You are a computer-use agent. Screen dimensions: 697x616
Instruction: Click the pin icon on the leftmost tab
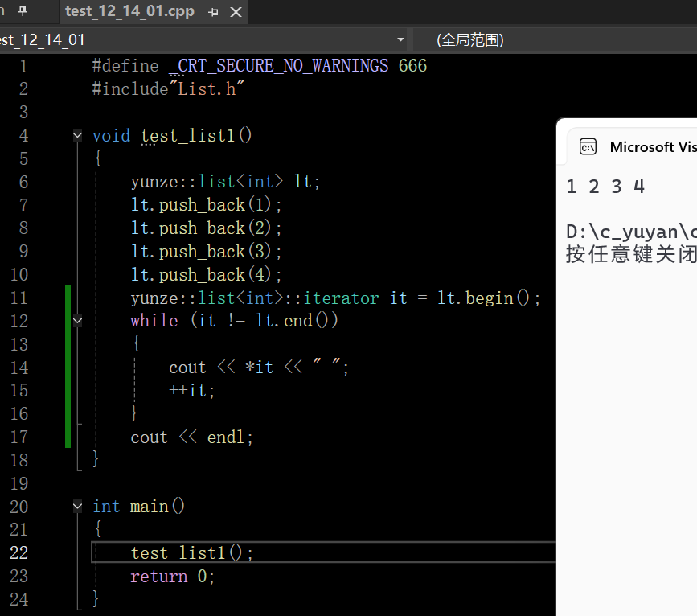pyautogui.click(x=23, y=11)
